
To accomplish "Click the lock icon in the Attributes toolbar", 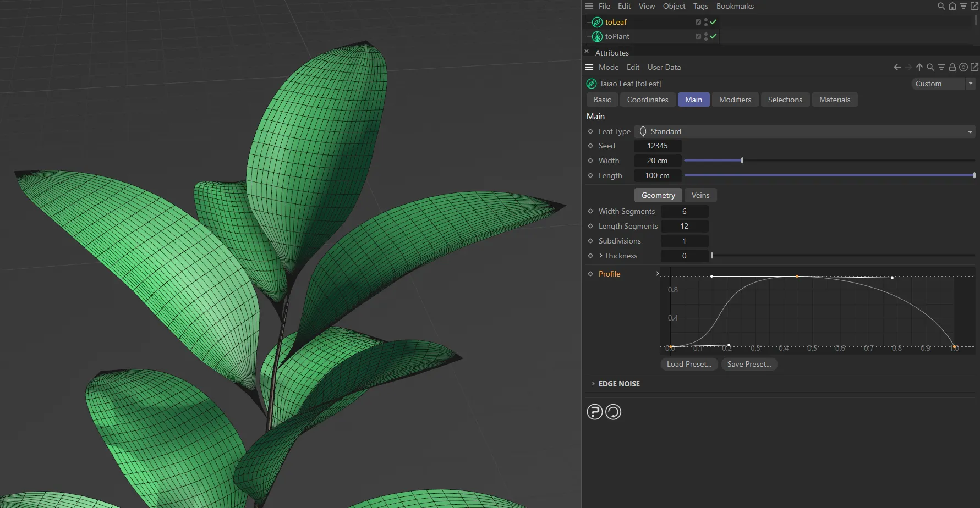I will tap(952, 67).
